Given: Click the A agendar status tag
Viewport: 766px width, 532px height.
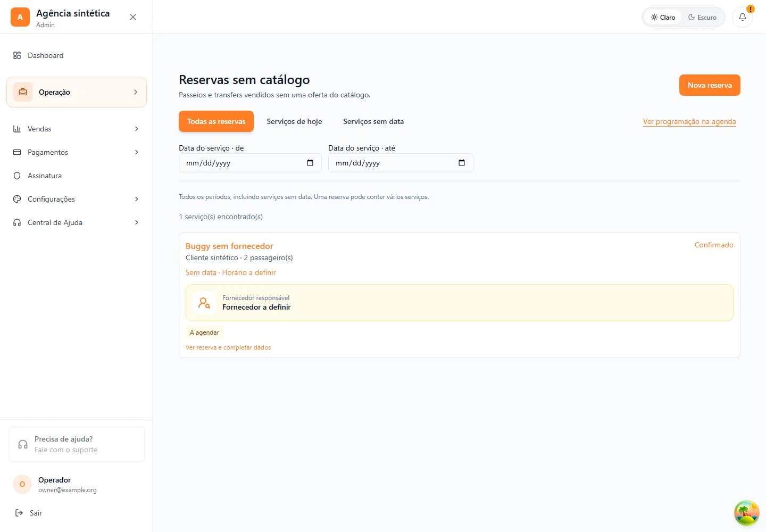Looking at the screenshot, I should (x=204, y=332).
